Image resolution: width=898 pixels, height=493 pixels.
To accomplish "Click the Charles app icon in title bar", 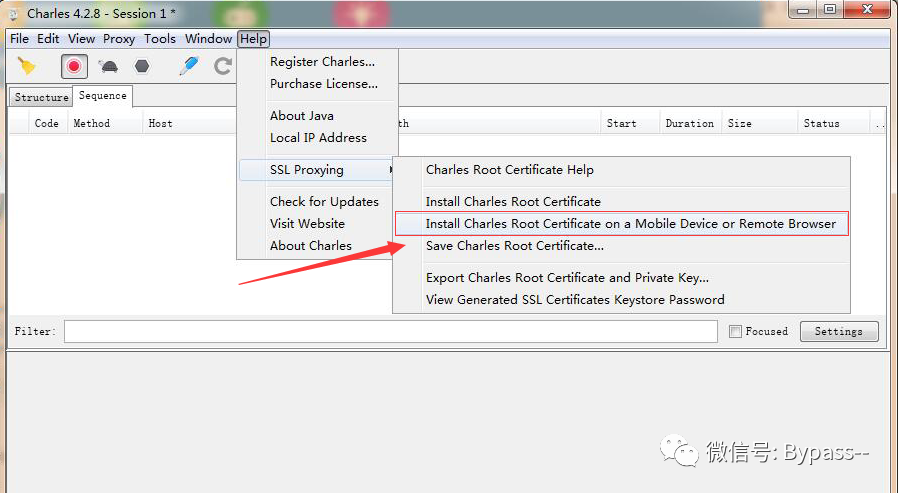I will click(x=13, y=14).
